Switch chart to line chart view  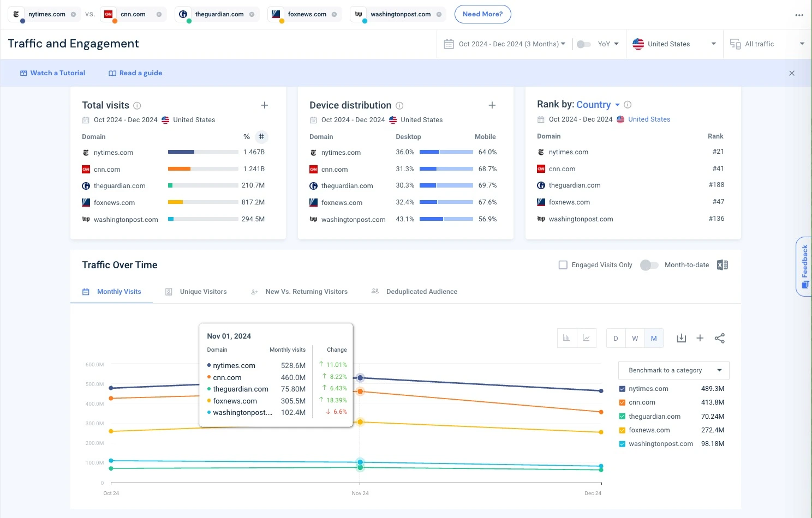586,338
